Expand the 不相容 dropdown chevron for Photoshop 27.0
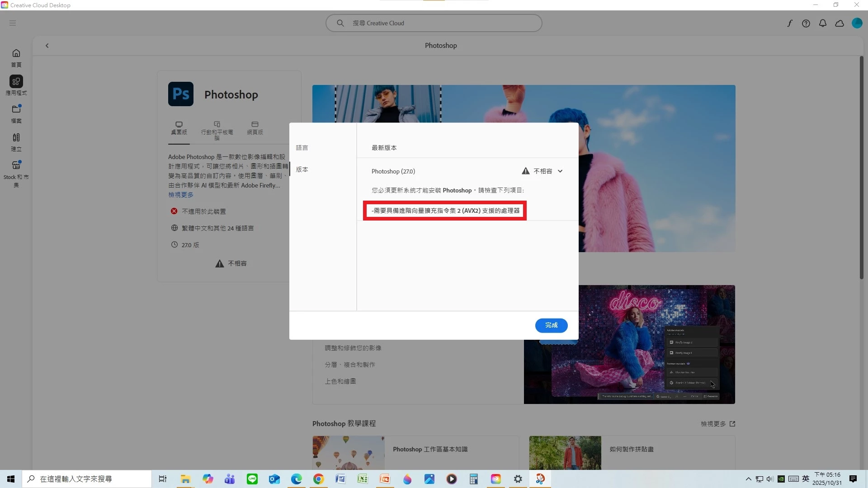 pos(560,171)
